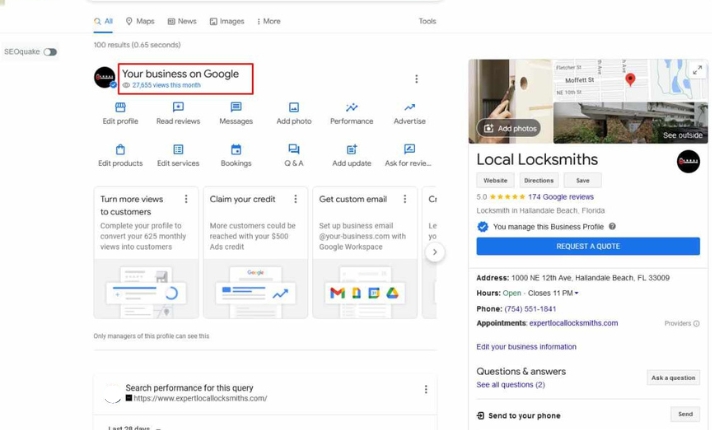Click the Providers info icon
The width and height of the screenshot is (712, 430).
(696, 323)
